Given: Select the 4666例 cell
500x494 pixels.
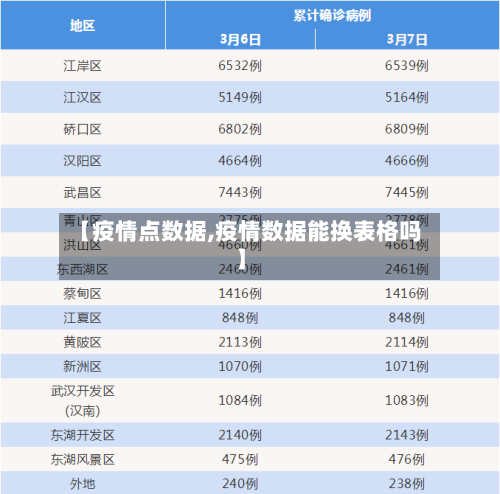Looking at the screenshot, I should click(x=407, y=161).
